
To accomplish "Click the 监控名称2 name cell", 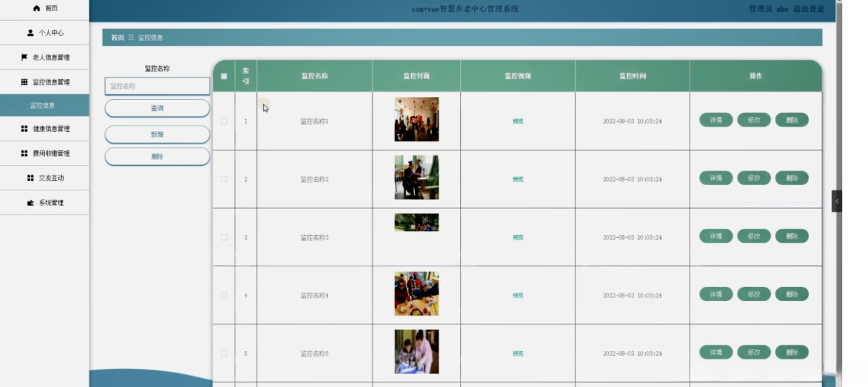I will point(315,179).
